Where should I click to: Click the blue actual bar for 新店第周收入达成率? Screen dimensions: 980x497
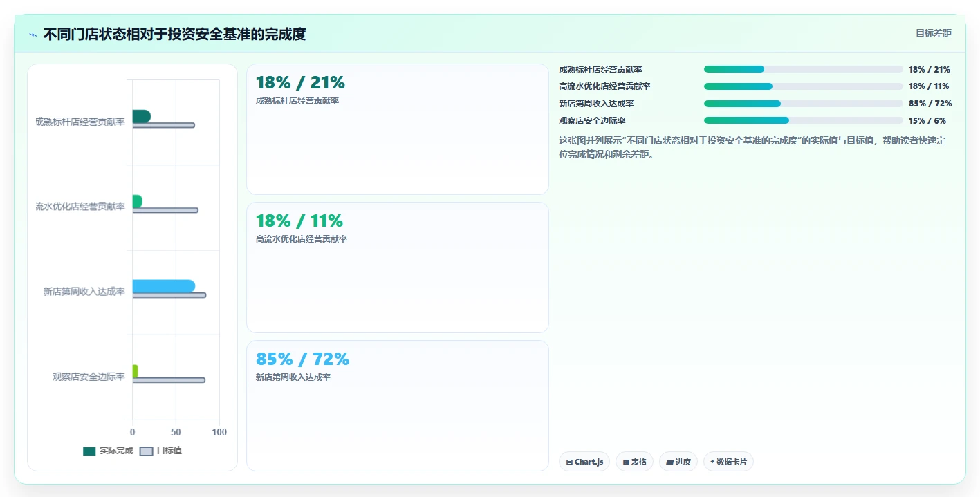coord(164,286)
